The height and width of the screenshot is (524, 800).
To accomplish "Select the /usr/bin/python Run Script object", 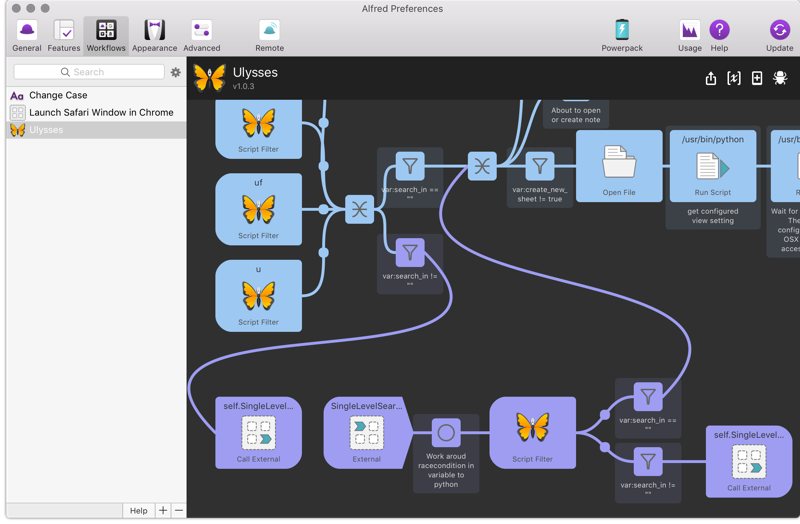I will pyautogui.click(x=713, y=166).
